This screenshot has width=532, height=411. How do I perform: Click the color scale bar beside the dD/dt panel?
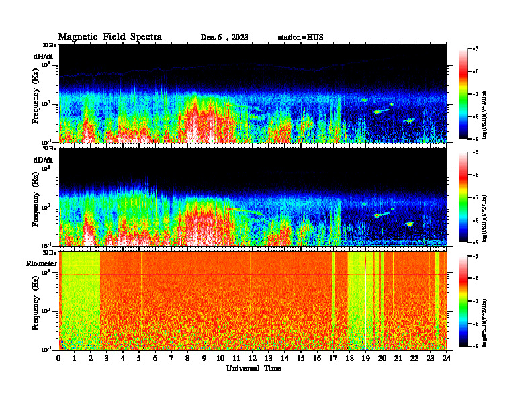tap(463, 197)
